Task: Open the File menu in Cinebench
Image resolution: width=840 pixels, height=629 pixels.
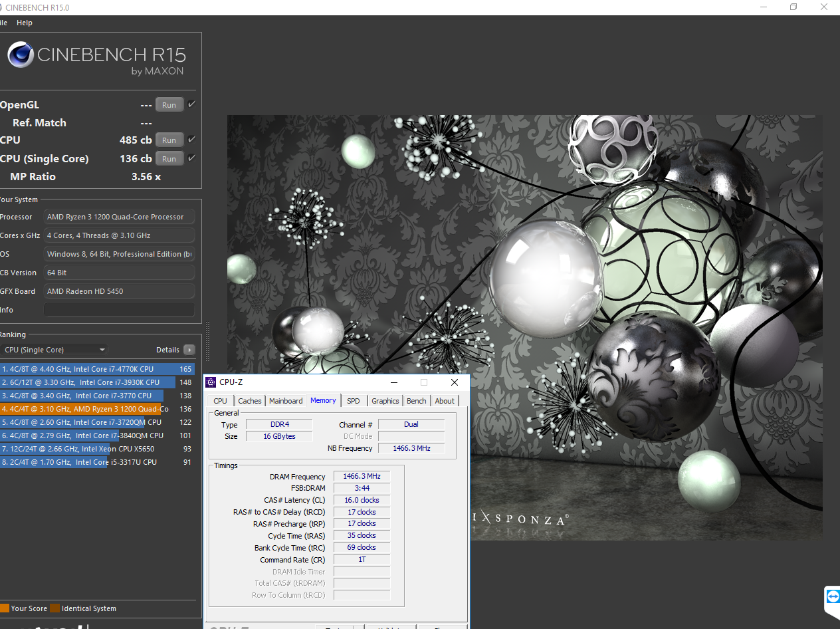Action: click(x=3, y=23)
